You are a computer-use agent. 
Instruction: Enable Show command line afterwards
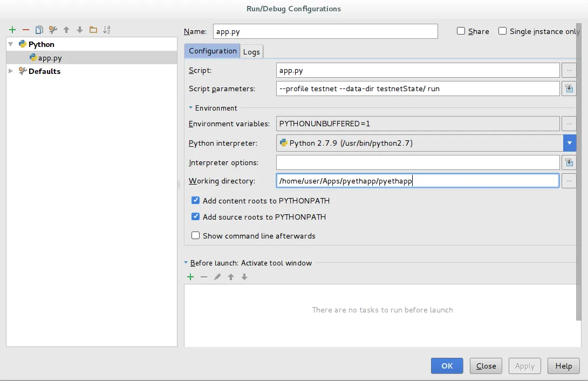[x=196, y=236]
